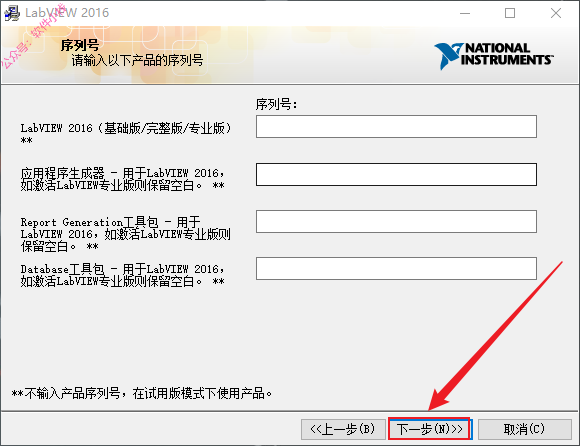Screen dimensions: 580x446
Task: Continue with the 下一步(N)>> button
Action: click(x=429, y=429)
